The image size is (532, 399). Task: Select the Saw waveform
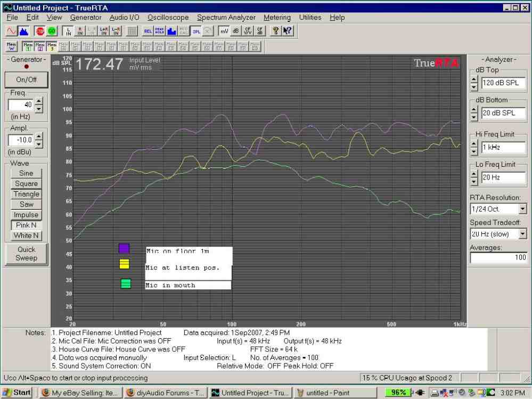tap(26, 204)
